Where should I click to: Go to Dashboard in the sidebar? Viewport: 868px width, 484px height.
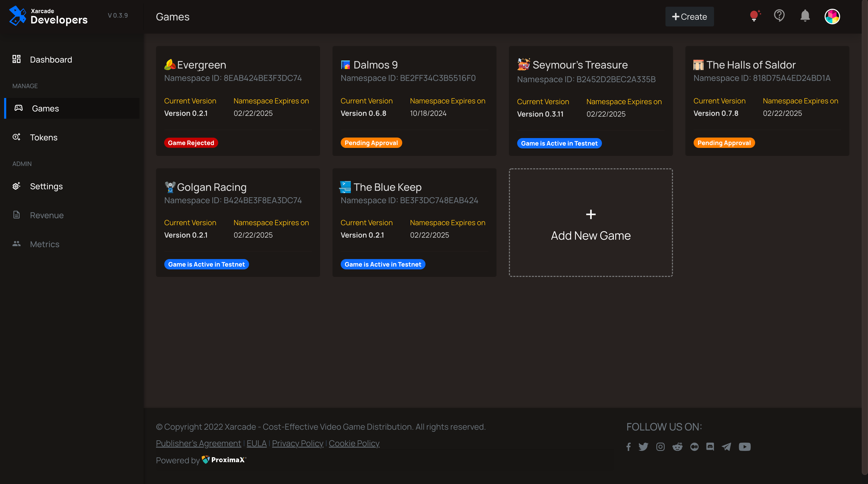51,60
